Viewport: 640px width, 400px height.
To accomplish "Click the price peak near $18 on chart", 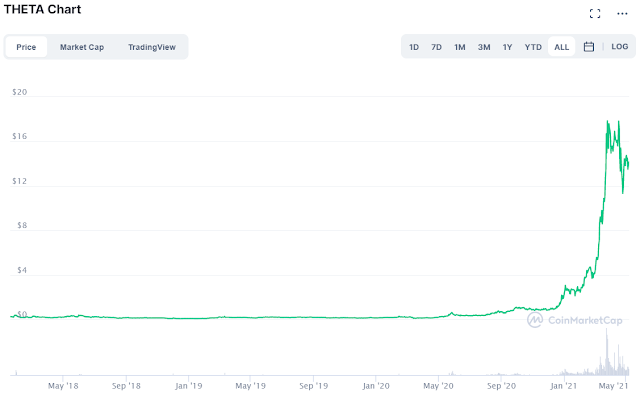I will (608, 121).
